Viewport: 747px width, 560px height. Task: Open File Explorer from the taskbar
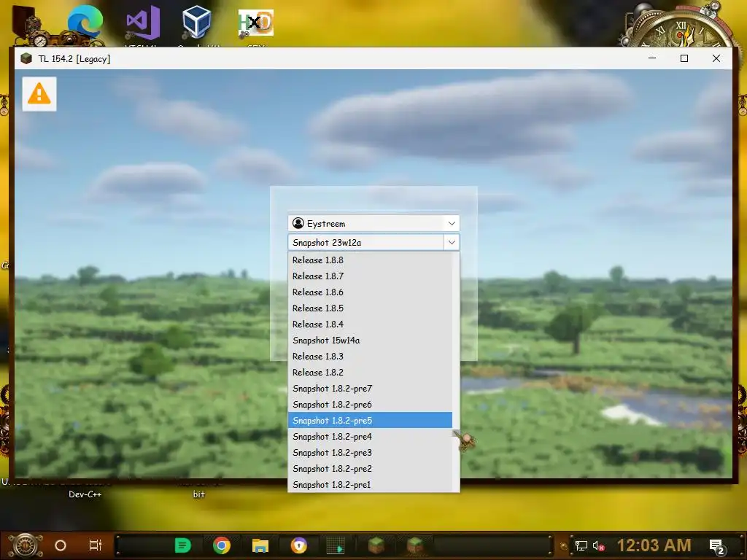pyautogui.click(x=260, y=545)
